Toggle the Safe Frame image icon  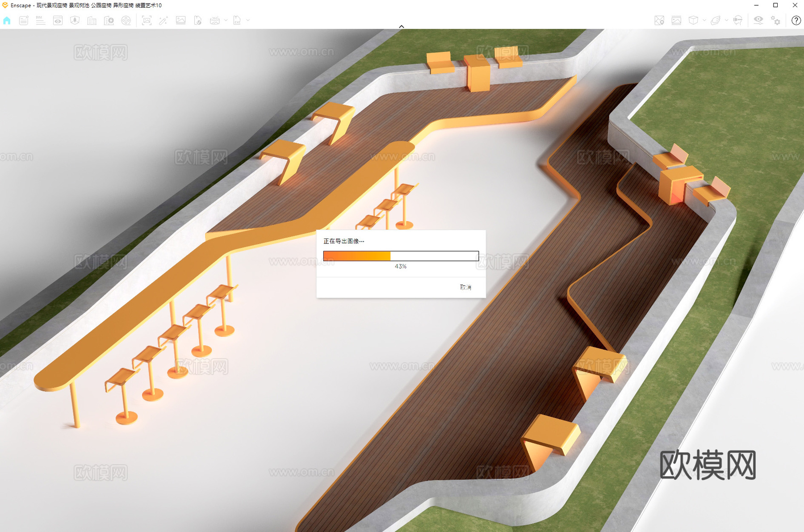[x=676, y=21]
